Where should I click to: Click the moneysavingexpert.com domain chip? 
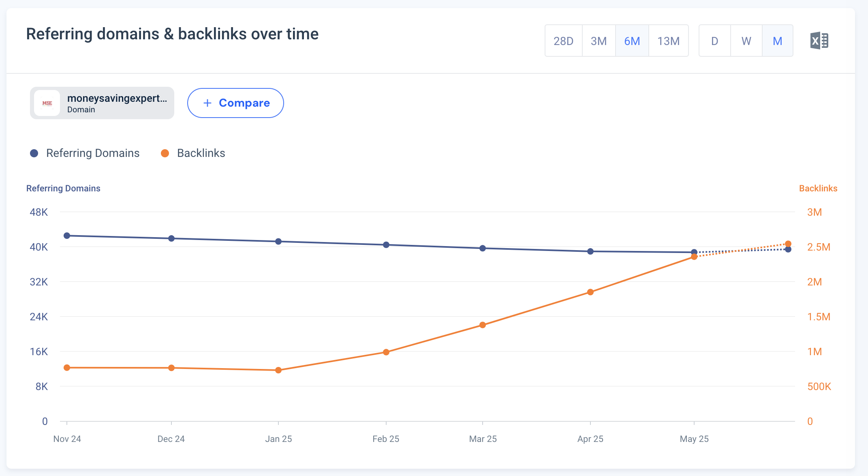click(x=102, y=103)
